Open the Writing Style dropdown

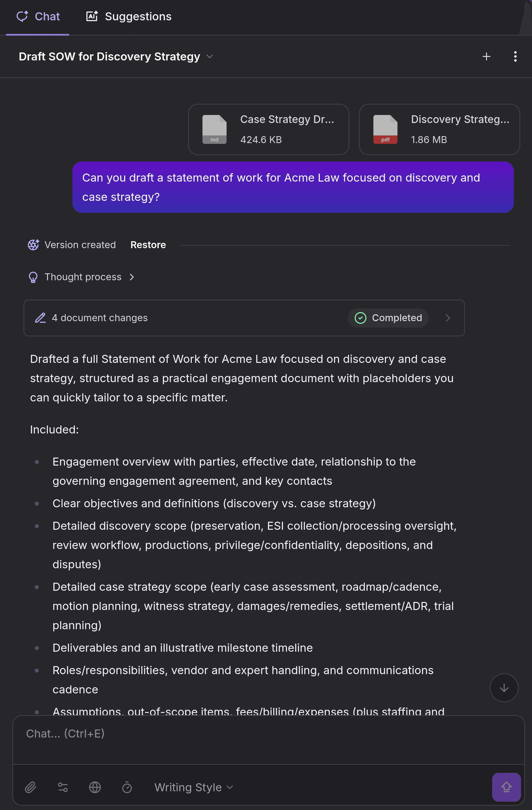193,787
